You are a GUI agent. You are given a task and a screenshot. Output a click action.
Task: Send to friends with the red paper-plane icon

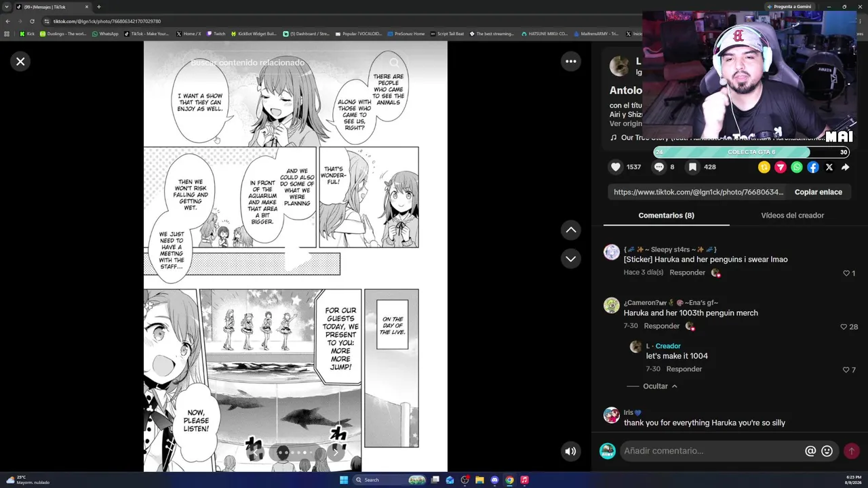pos(781,167)
